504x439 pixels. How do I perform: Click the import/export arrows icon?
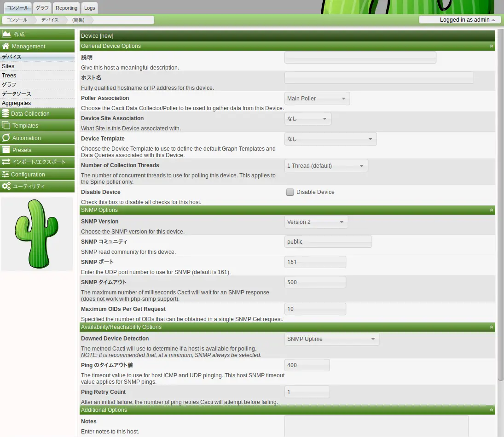[x=6, y=162]
